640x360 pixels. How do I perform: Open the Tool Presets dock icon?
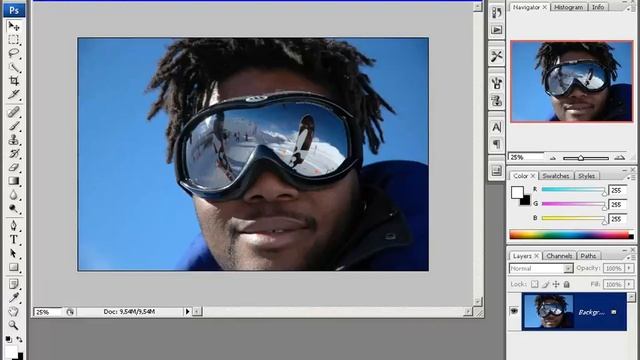(x=496, y=56)
